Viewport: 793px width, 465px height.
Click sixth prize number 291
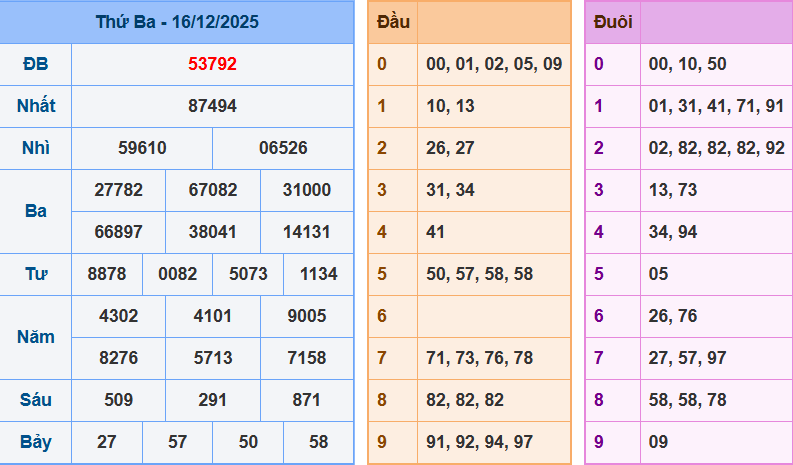tap(212, 400)
